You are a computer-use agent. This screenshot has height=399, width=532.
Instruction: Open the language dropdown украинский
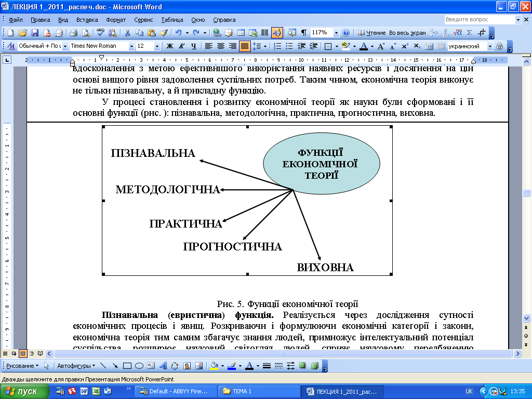[490, 46]
